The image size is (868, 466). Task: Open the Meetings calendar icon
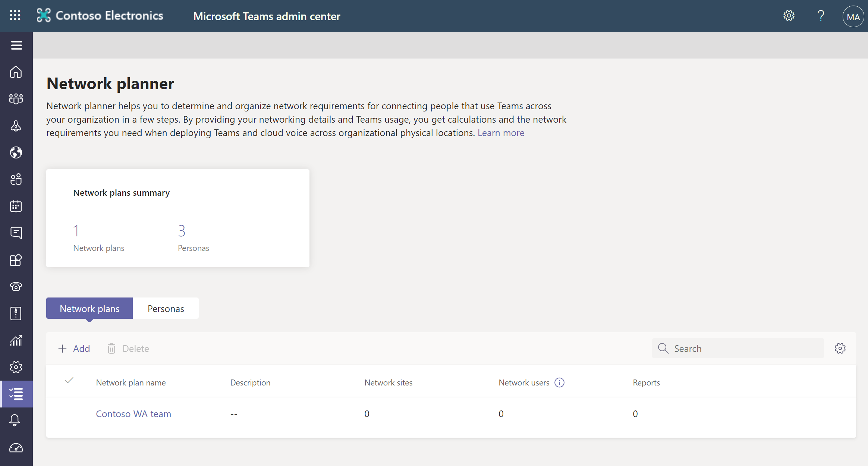coord(16,206)
